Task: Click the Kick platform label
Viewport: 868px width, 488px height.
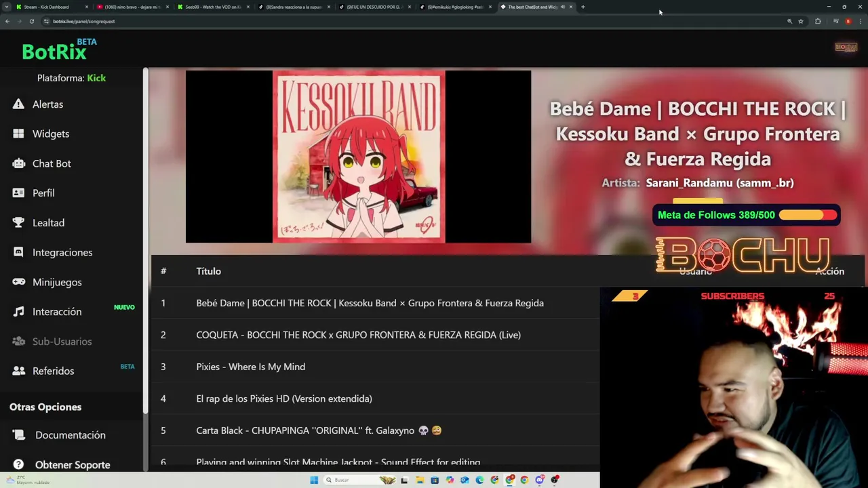Action: 96,78
